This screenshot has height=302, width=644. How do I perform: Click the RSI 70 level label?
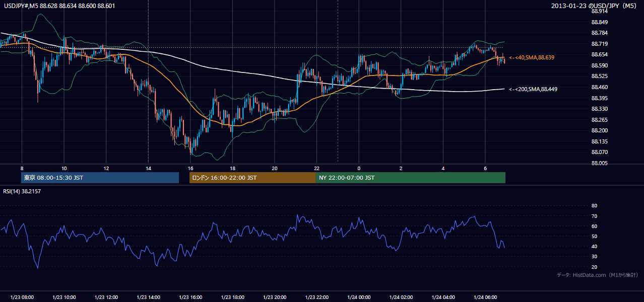[x=594, y=216]
